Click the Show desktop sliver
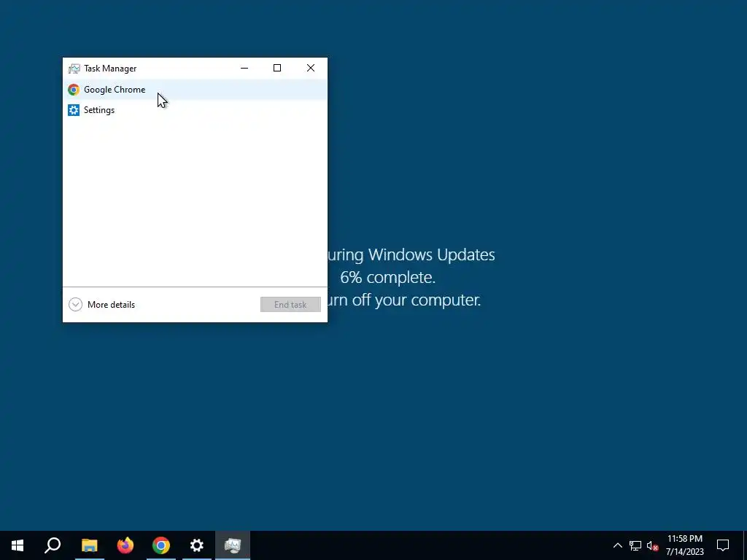 (x=745, y=545)
